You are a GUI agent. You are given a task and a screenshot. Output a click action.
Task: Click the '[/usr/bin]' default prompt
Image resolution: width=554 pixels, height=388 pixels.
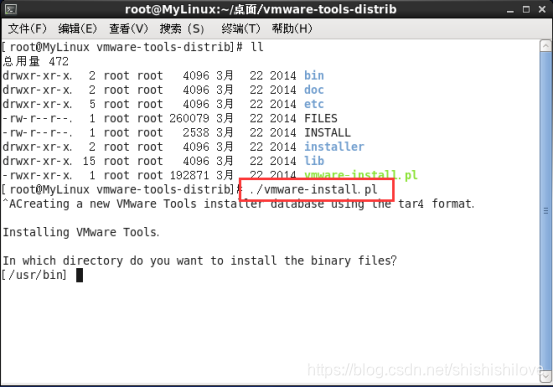click(34, 275)
